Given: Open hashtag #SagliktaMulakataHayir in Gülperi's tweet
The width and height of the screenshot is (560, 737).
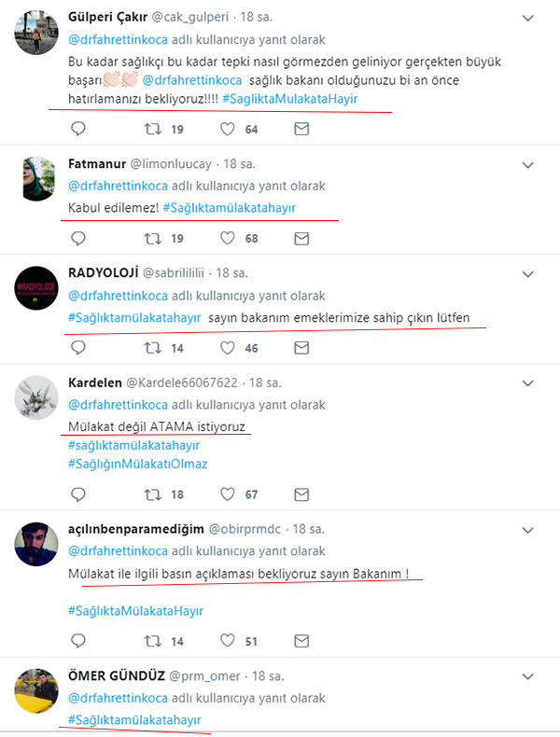Looking at the screenshot, I should tap(289, 99).
